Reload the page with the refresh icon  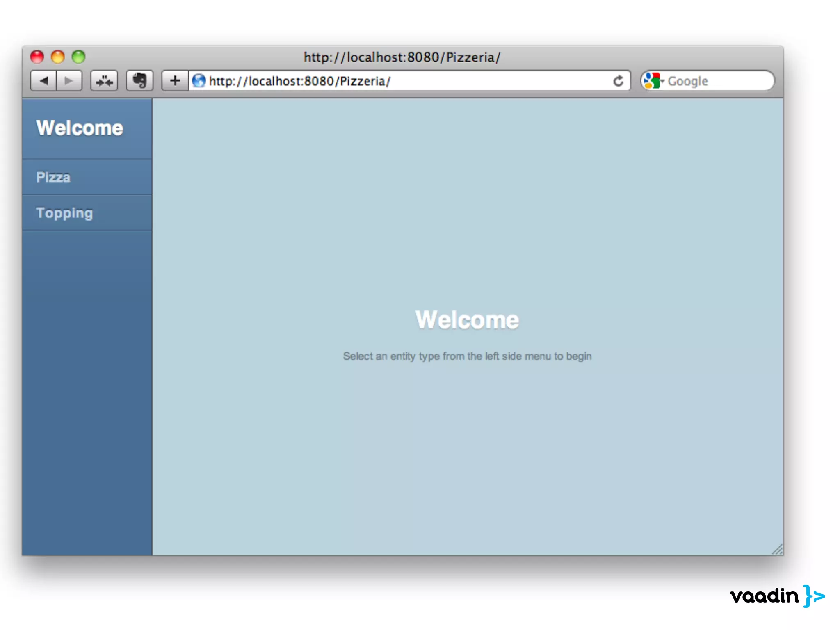618,81
